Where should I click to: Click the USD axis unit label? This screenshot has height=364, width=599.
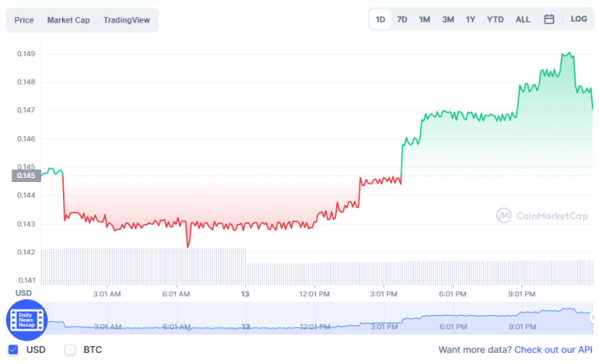[23, 293]
